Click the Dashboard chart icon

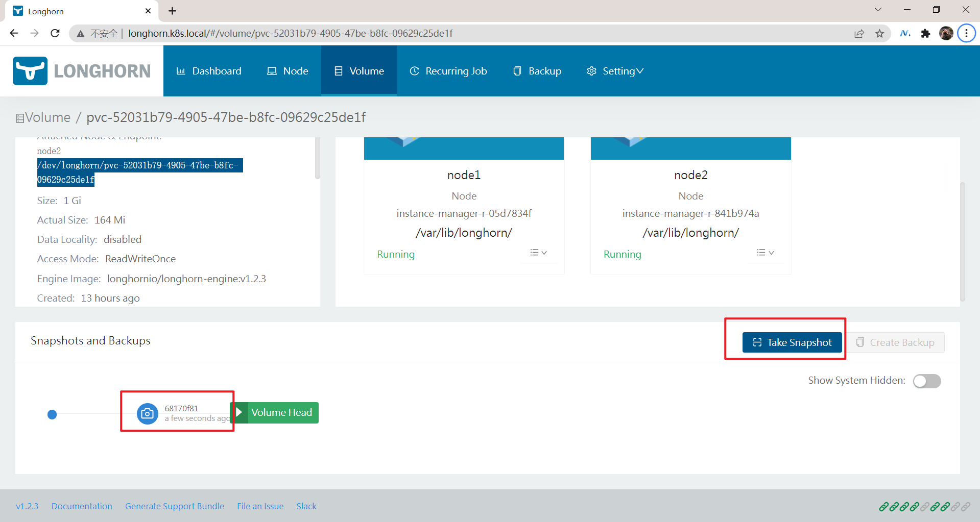(x=181, y=71)
